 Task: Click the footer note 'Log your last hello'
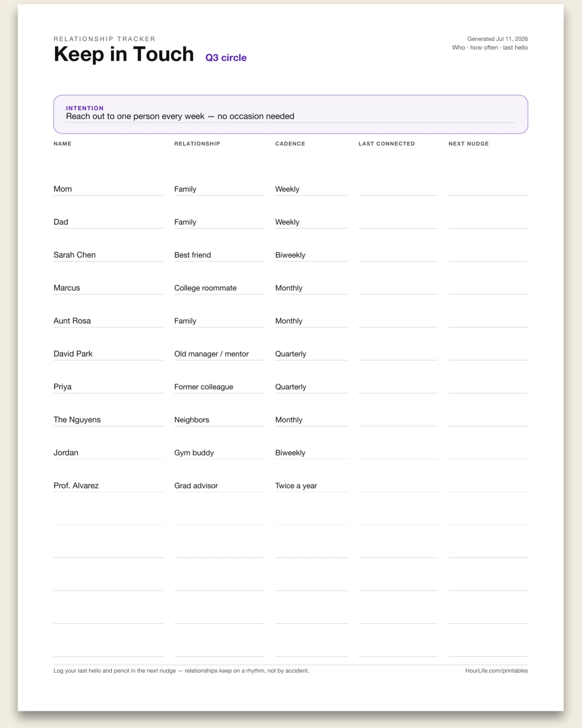[x=181, y=671]
